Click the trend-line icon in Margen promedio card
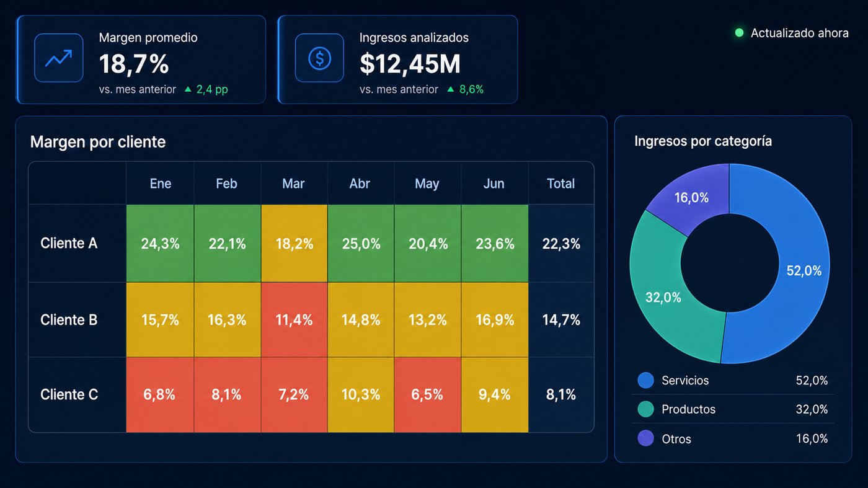868x488 pixels. (58, 58)
